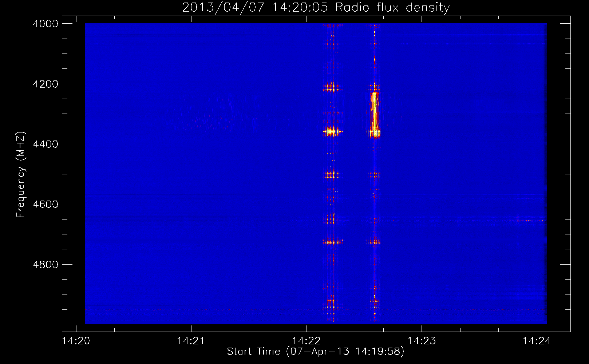Click the 14:20 time axis label
The image size is (589, 364).
[76, 341]
